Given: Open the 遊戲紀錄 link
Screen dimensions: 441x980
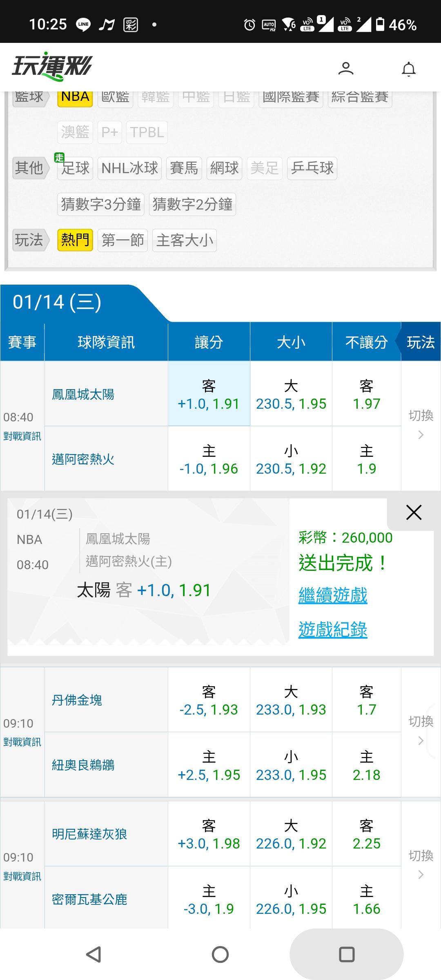Looking at the screenshot, I should click(333, 630).
